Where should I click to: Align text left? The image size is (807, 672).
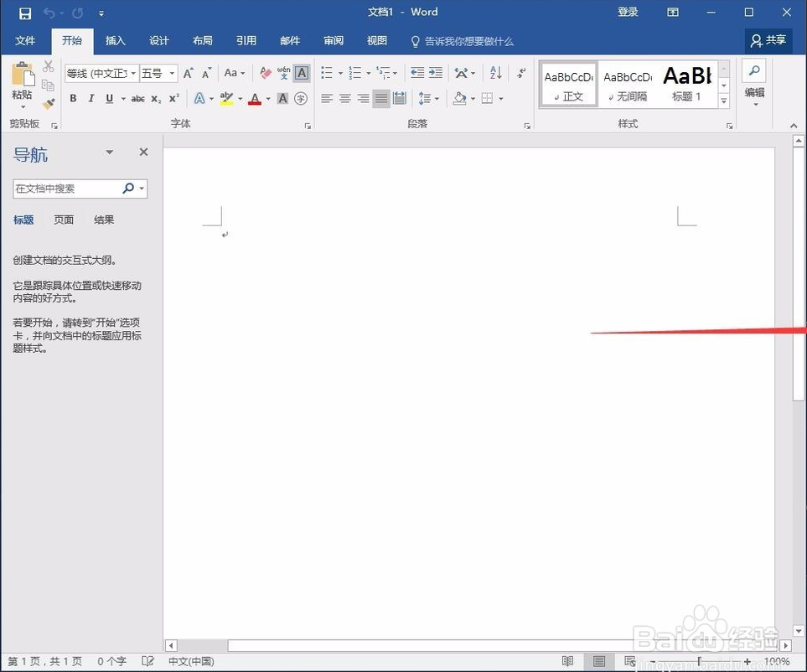(327, 98)
